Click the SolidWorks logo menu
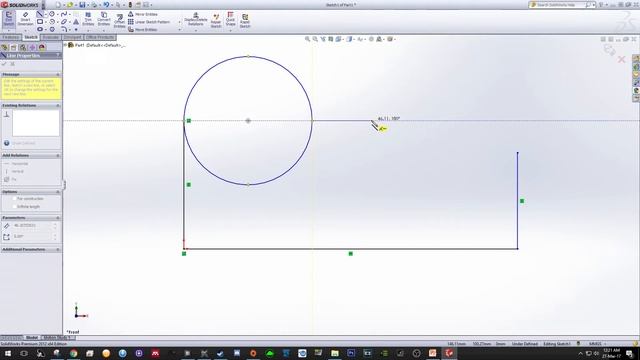The height and width of the screenshot is (360, 640). point(20,5)
